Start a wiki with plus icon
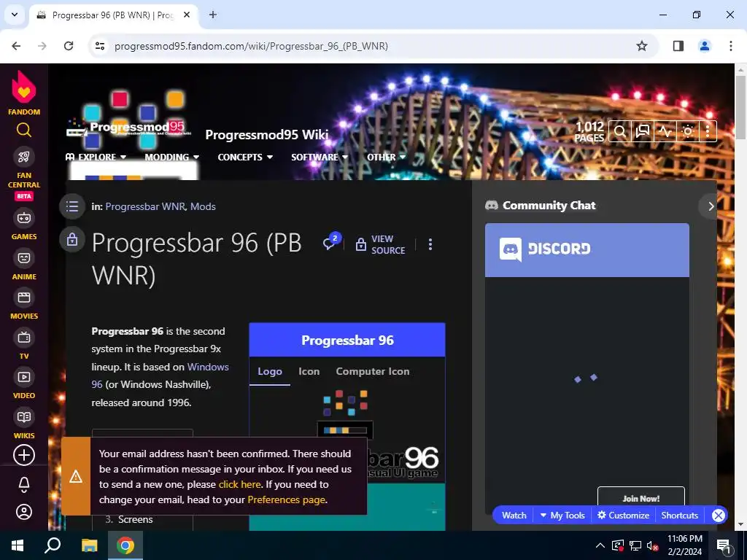The height and width of the screenshot is (560, 747). (24, 455)
